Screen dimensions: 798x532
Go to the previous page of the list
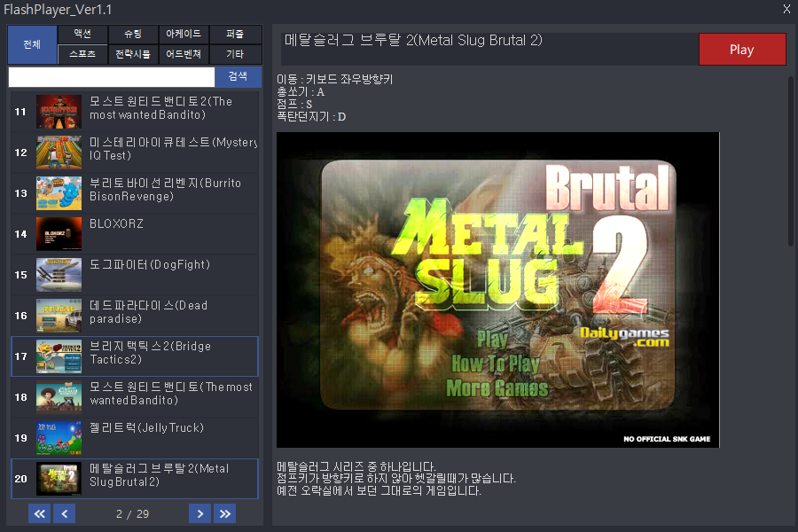65,513
